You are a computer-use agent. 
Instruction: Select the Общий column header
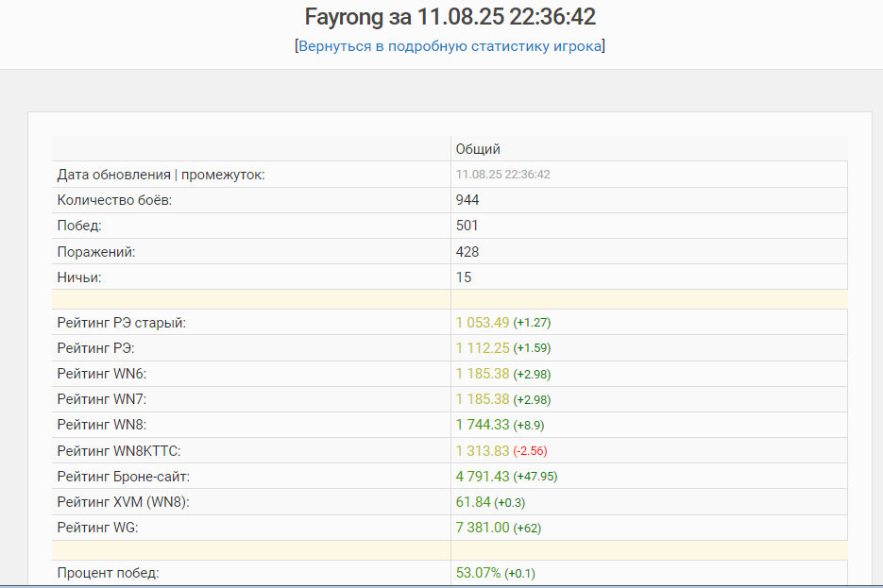coord(478,149)
